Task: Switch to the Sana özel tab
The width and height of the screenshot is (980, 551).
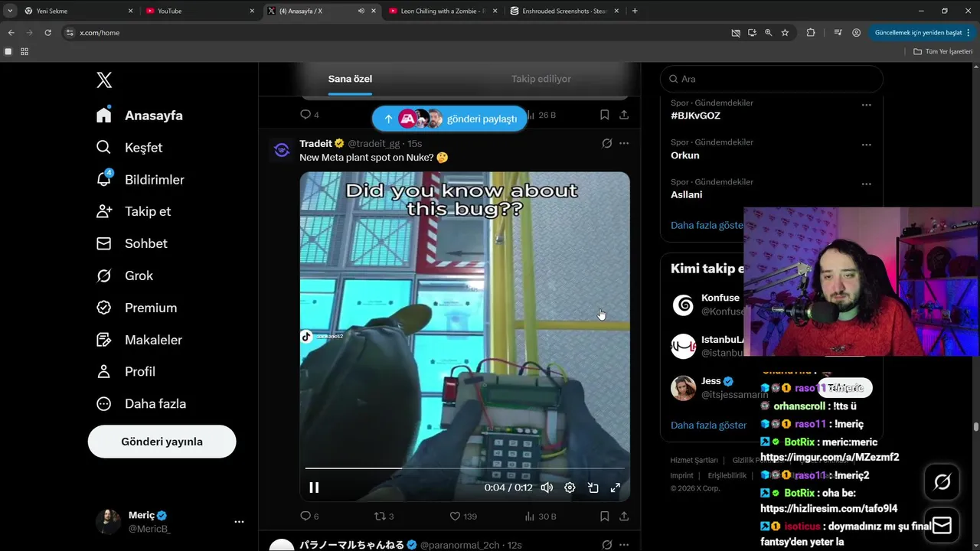Action: tap(350, 79)
